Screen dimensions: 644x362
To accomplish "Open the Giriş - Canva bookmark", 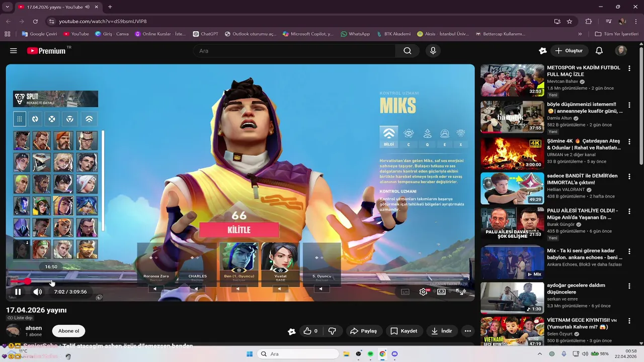I will (x=112, y=34).
